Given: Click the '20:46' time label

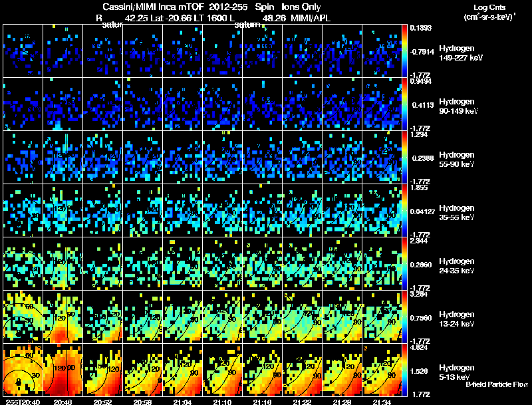Looking at the screenshot, I should coord(63,402).
